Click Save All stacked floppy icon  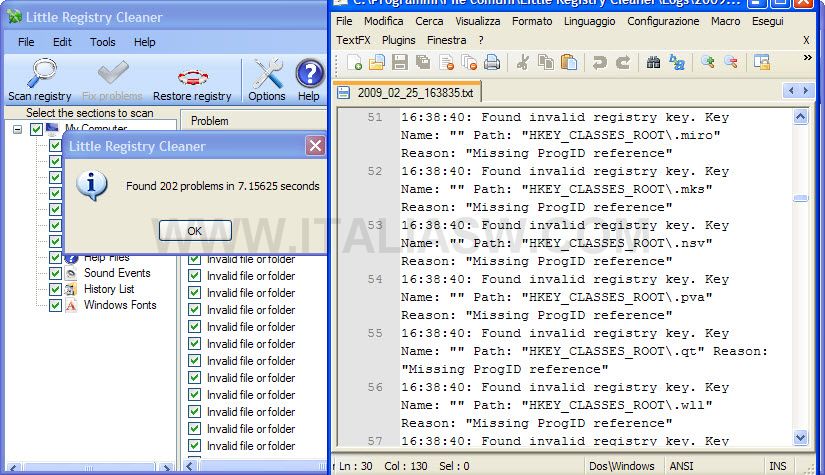(x=423, y=63)
